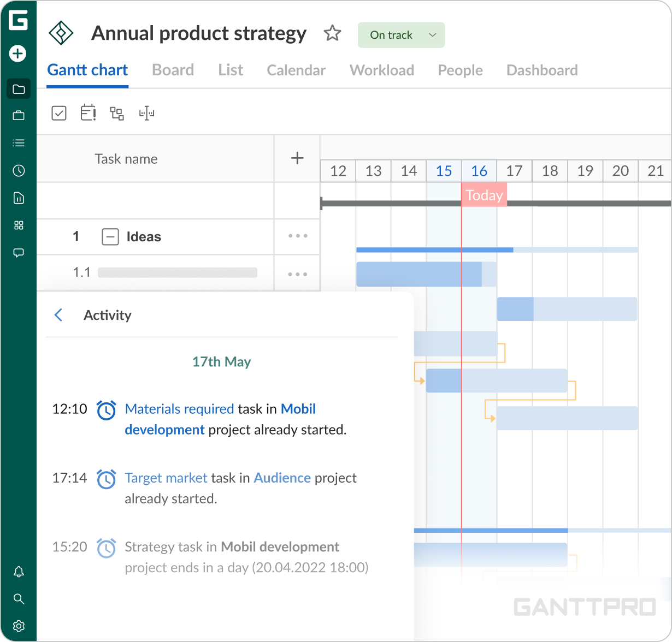672x642 pixels.
Task: Open settings gear in sidebar
Action: point(19,626)
